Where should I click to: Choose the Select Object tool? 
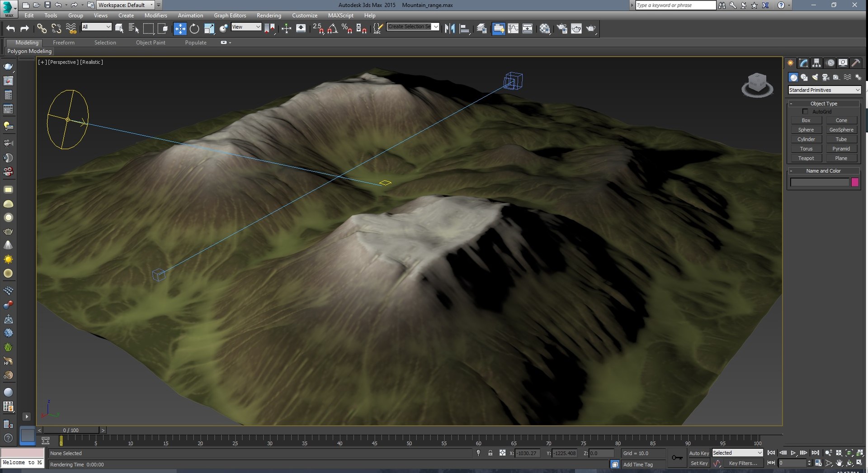point(119,28)
